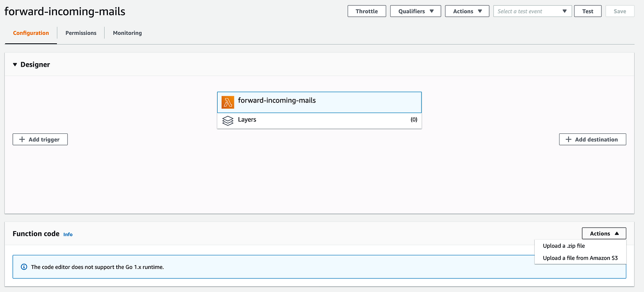Click the Test button
The image size is (644, 292).
588,11
